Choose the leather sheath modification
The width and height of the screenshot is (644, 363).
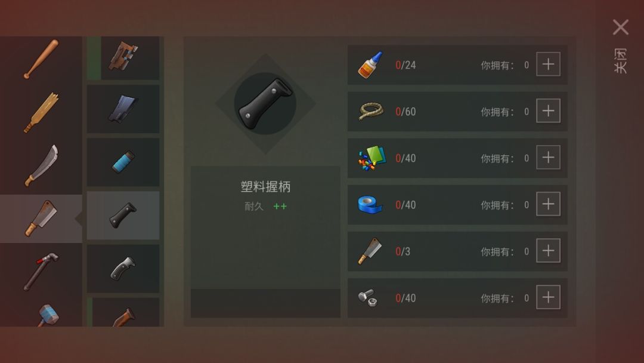[123, 57]
